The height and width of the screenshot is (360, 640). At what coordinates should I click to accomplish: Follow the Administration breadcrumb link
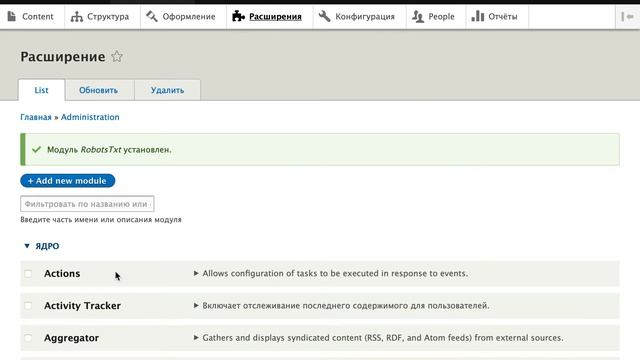(x=90, y=117)
